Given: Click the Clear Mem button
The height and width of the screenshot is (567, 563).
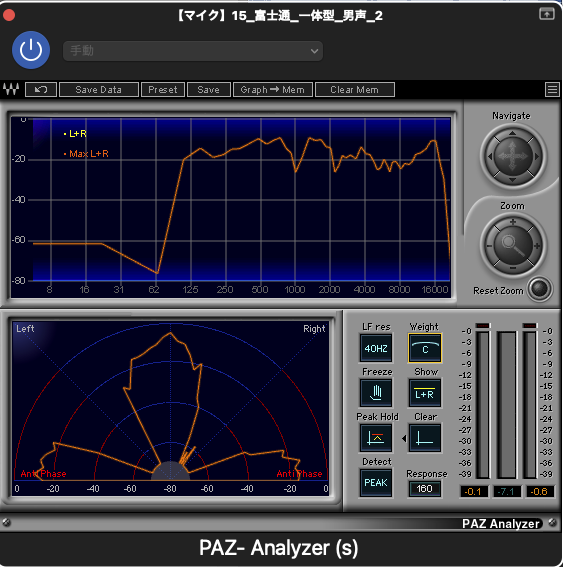Looking at the screenshot, I should pos(354,90).
